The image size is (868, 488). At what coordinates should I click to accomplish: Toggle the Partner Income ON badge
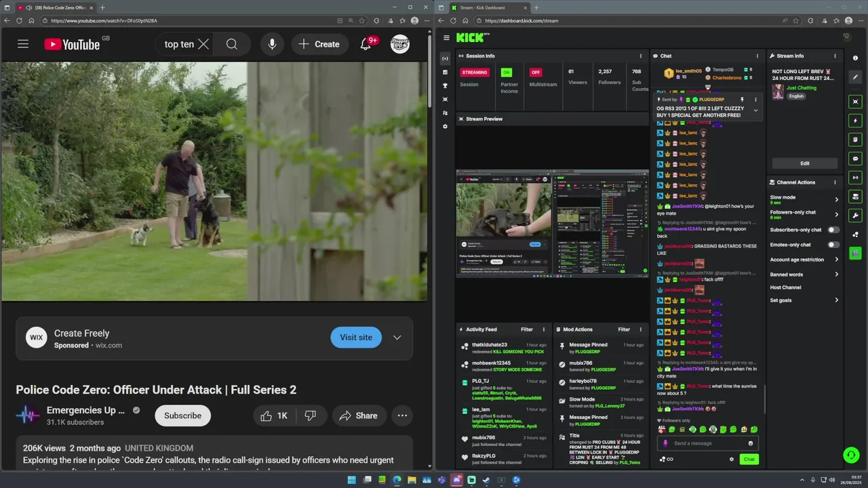tap(506, 73)
